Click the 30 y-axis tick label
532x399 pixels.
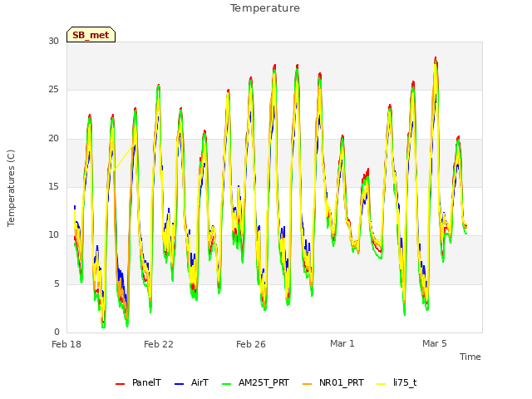coord(53,41)
